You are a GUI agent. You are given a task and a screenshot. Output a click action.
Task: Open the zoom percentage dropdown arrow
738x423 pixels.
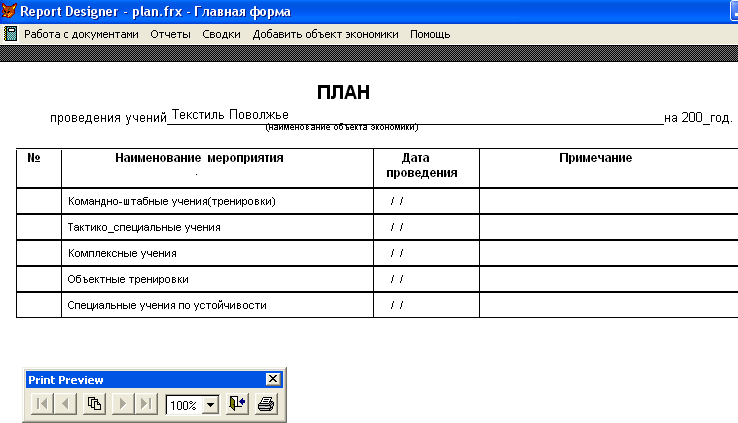coord(210,405)
